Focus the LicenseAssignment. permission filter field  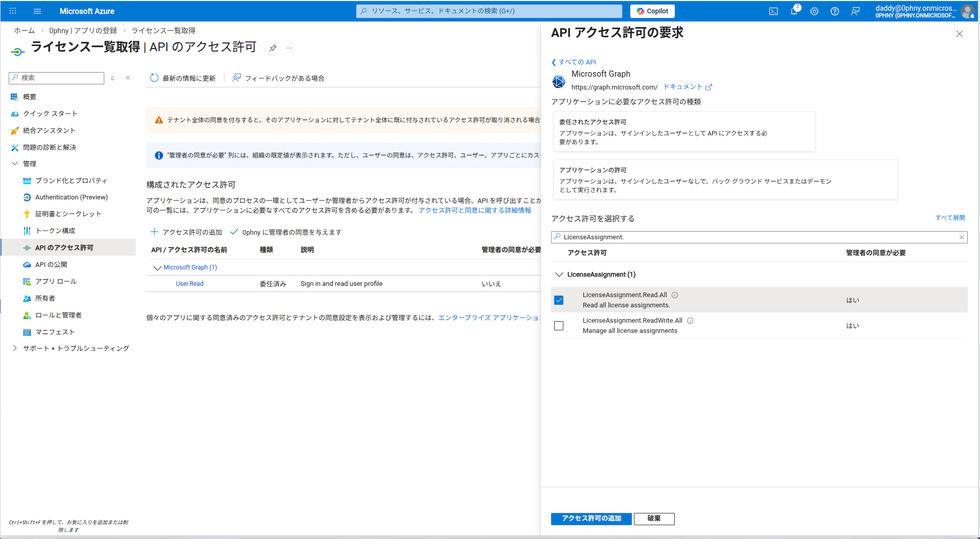pos(759,237)
